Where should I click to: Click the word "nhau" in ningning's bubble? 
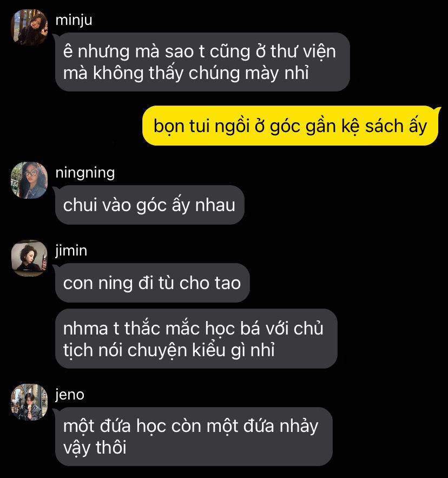[x=215, y=205]
